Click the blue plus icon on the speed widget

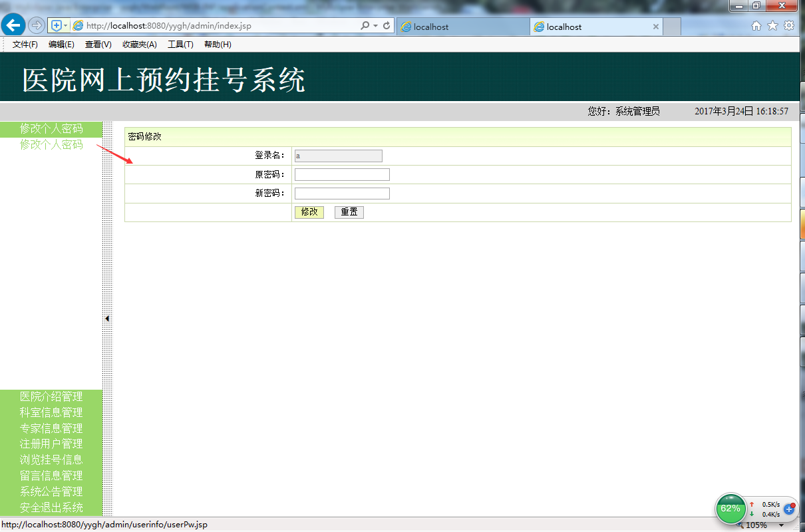(790, 509)
